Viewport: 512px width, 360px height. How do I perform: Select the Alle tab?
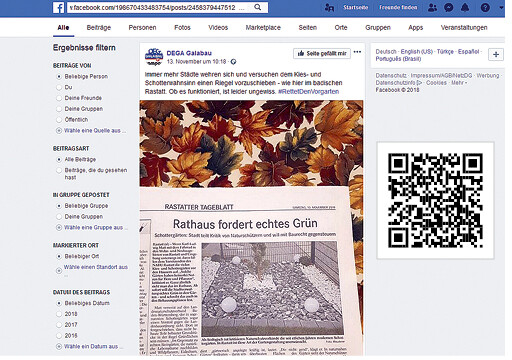tap(63, 28)
